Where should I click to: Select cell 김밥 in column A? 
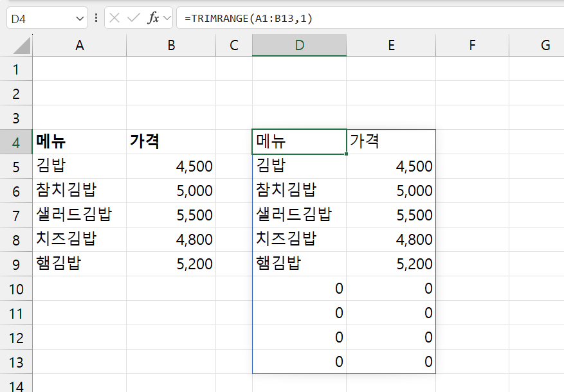pyautogui.click(x=80, y=166)
